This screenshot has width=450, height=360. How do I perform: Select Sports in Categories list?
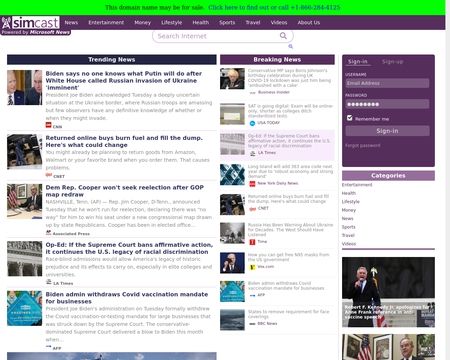(x=349, y=227)
